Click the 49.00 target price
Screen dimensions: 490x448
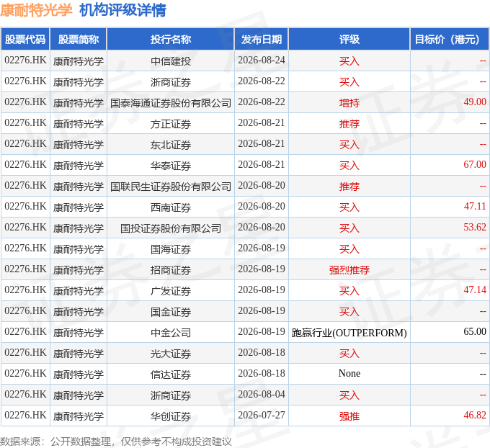coord(475,102)
